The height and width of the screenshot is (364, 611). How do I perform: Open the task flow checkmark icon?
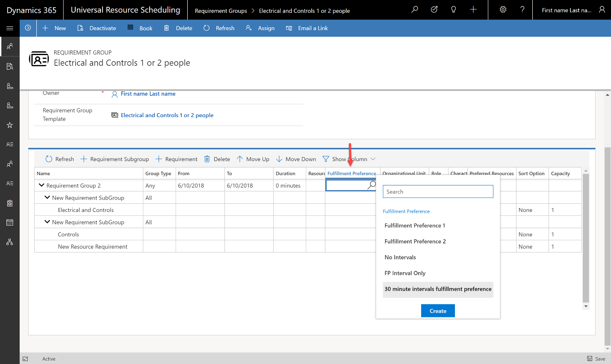tap(434, 9)
